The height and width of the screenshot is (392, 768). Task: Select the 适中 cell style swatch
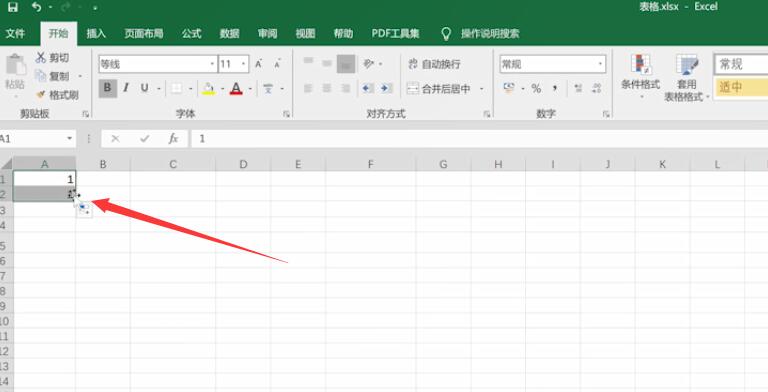[741, 88]
